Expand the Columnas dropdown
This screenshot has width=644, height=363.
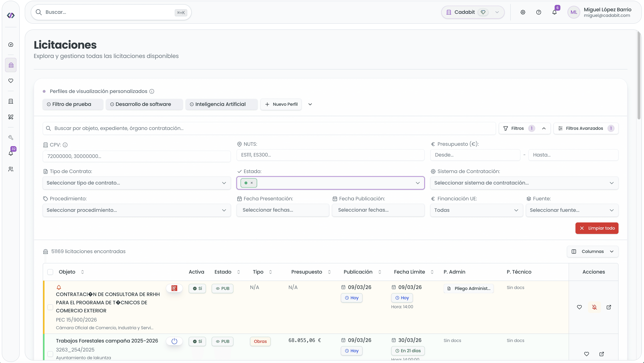tap(593, 251)
